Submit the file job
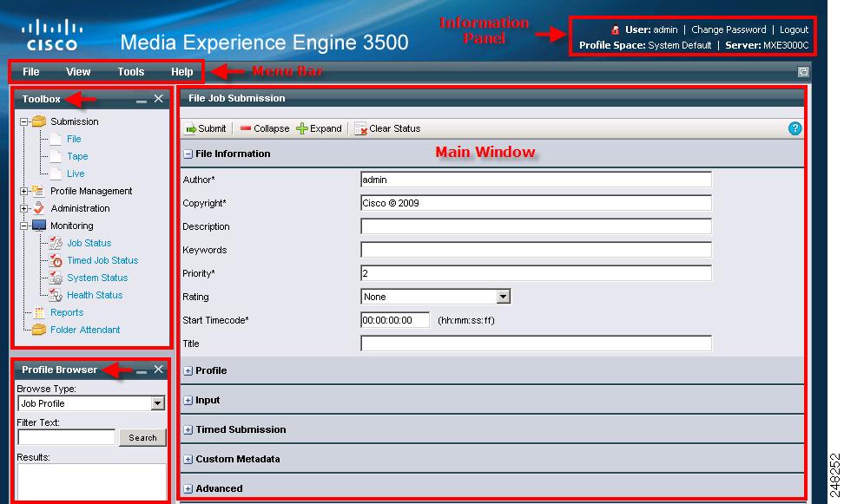This screenshot has height=504, width=844. coord(206,128)
